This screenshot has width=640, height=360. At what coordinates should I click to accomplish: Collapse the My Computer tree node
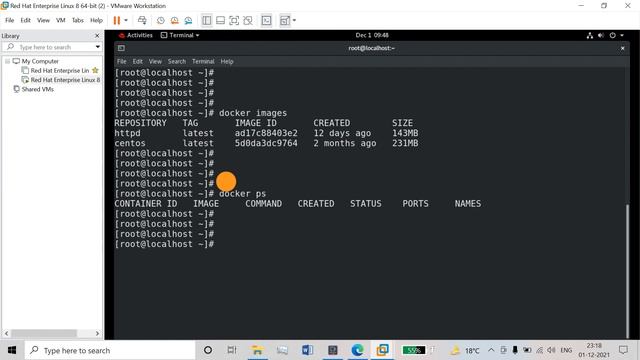pyautogui.click(x=7, y=61)
